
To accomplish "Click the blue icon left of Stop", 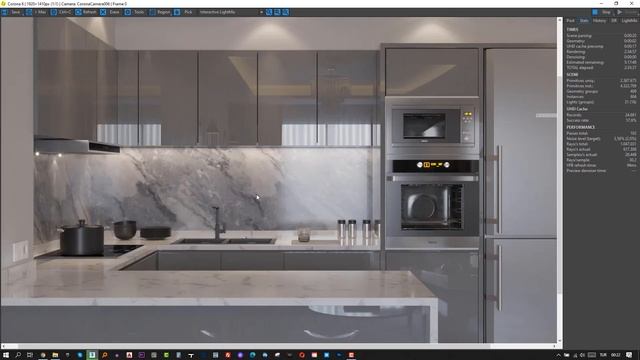I will point(595,12).
